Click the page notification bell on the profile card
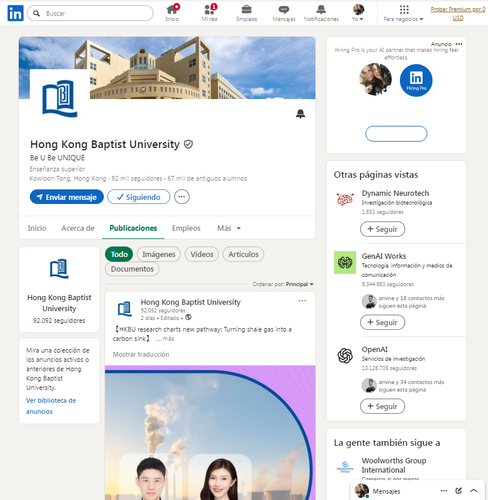The height and width of the screenshot is (500, 488). tap(300, 114)
